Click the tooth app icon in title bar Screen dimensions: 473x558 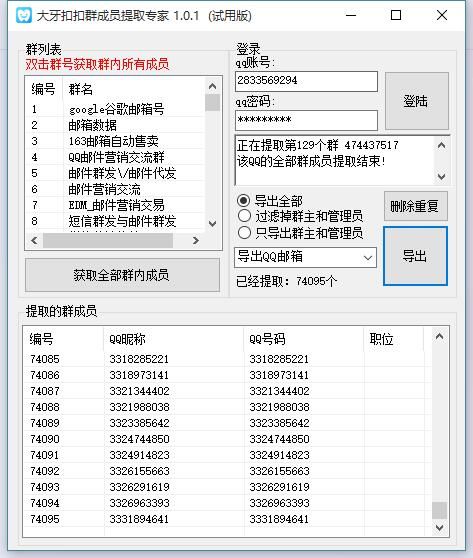point(23,15)
